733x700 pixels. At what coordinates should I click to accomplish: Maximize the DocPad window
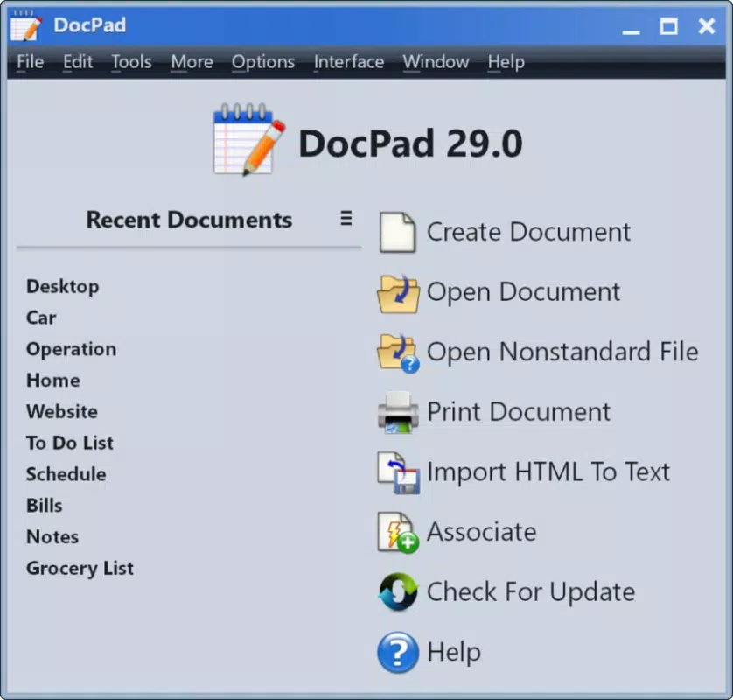point(669,26)
